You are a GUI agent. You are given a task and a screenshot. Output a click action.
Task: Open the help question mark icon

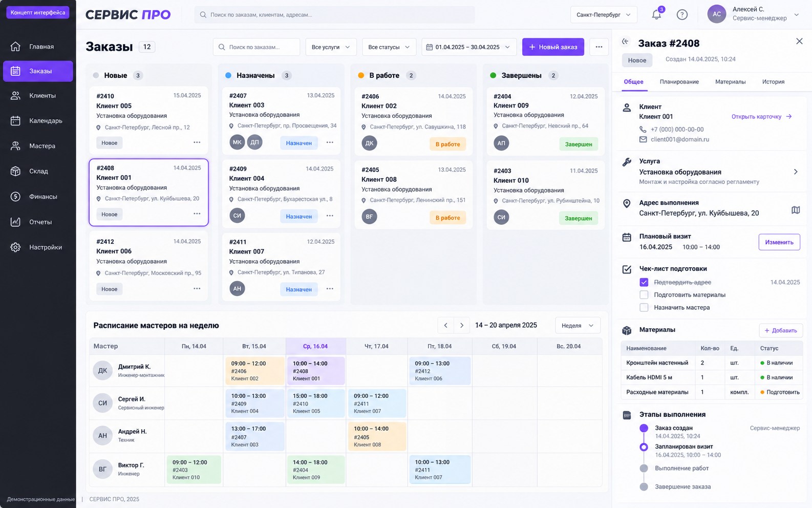pyautogui.click(x=682, y=14)
